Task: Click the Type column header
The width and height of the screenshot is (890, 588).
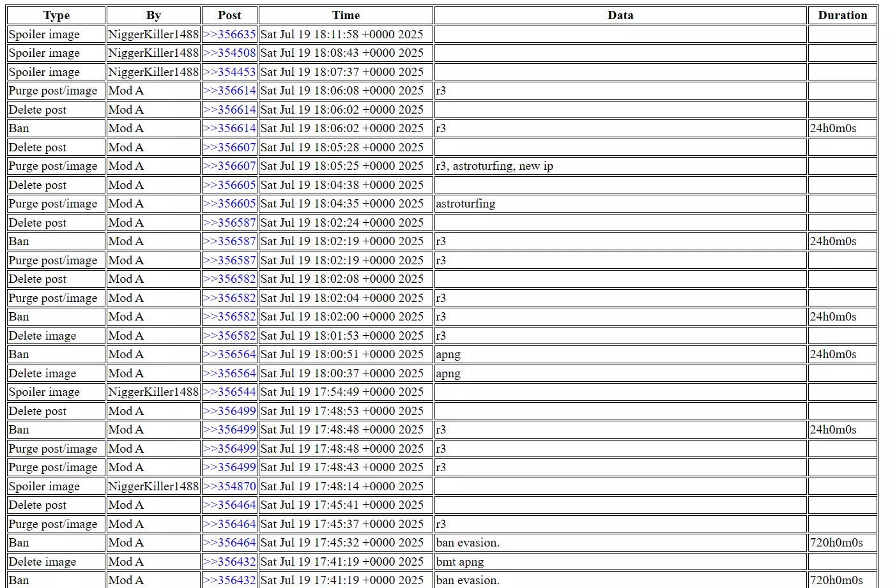Action: (56, 15)
